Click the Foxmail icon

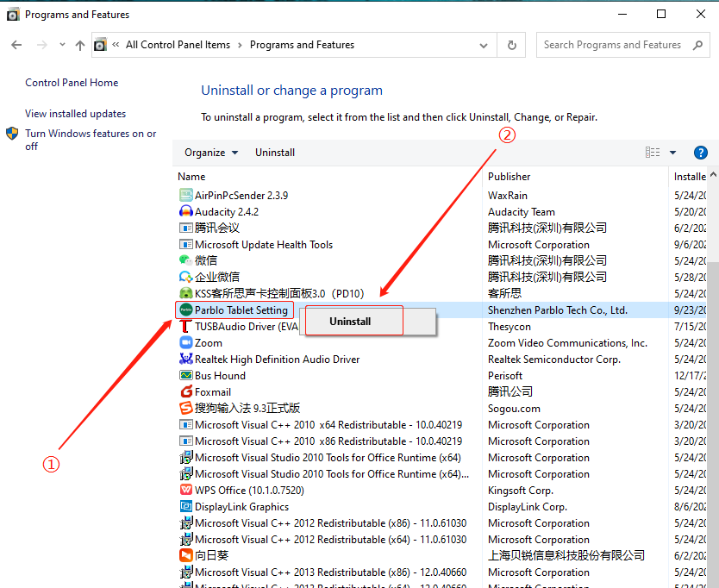point(185,391)
